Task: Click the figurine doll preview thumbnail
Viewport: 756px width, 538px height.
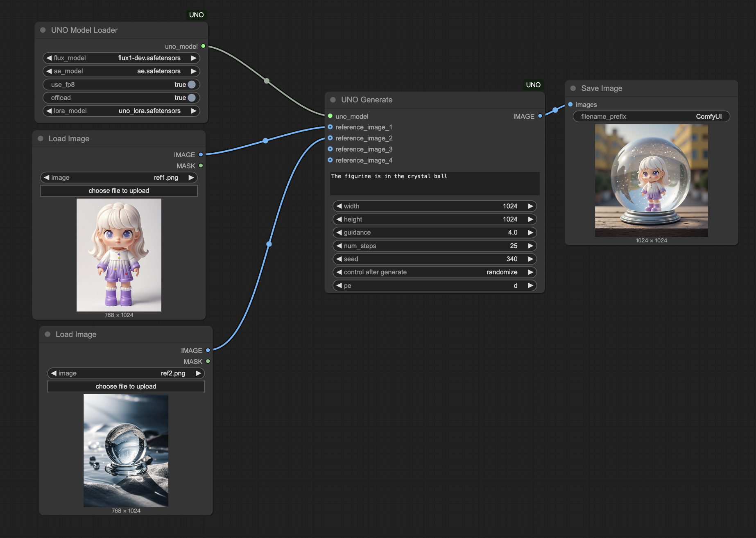Action: pos(119,255)
